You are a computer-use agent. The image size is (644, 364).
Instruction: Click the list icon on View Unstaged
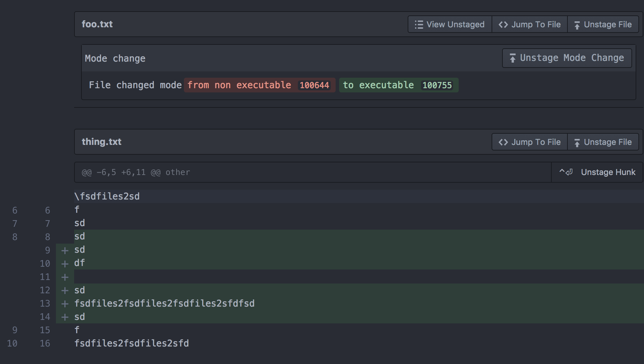(x=418, y=24)
